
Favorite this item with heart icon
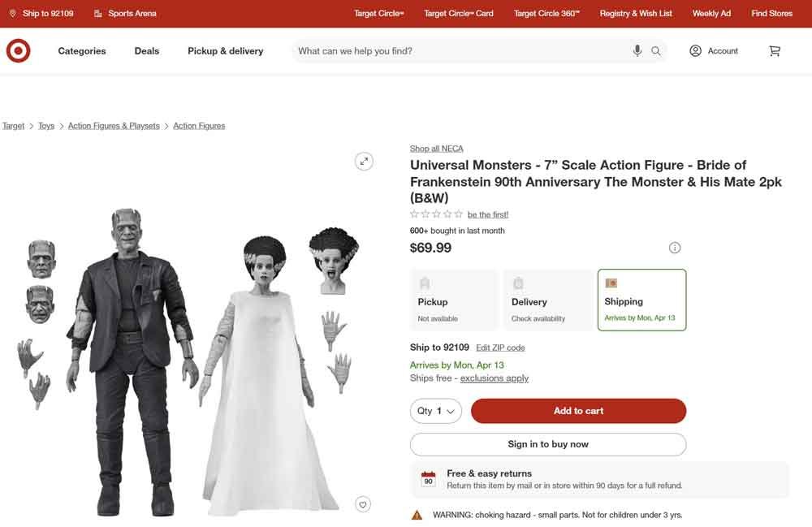pyautogui.click(x=363, y=504)
